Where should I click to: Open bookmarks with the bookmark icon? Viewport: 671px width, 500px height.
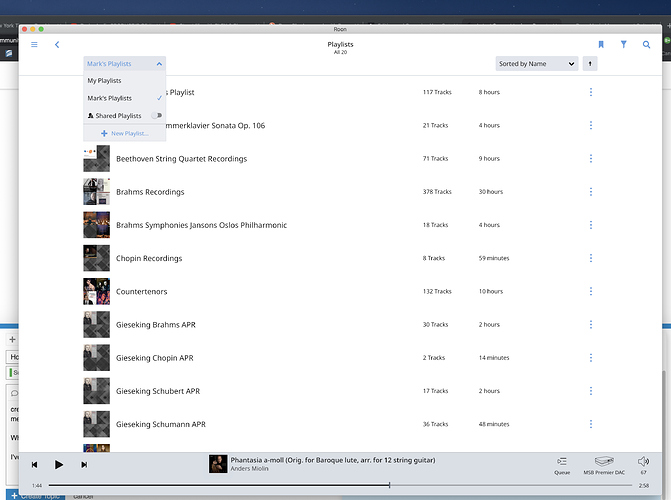(x=601, y=45)
